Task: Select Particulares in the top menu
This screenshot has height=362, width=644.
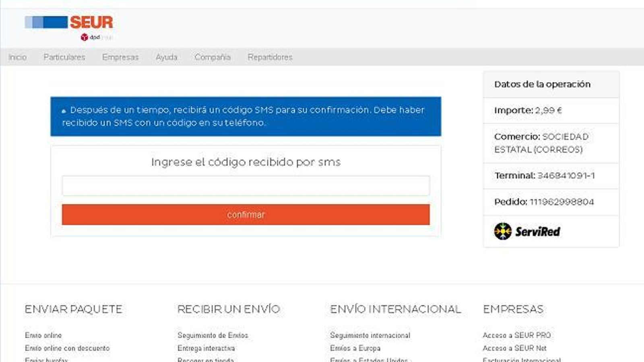Action: 64,57
